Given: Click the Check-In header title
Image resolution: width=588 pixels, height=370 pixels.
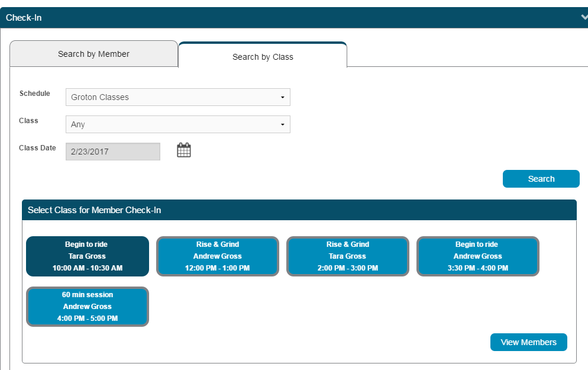Looking at the screenshot, I should [x=24, y=18].
